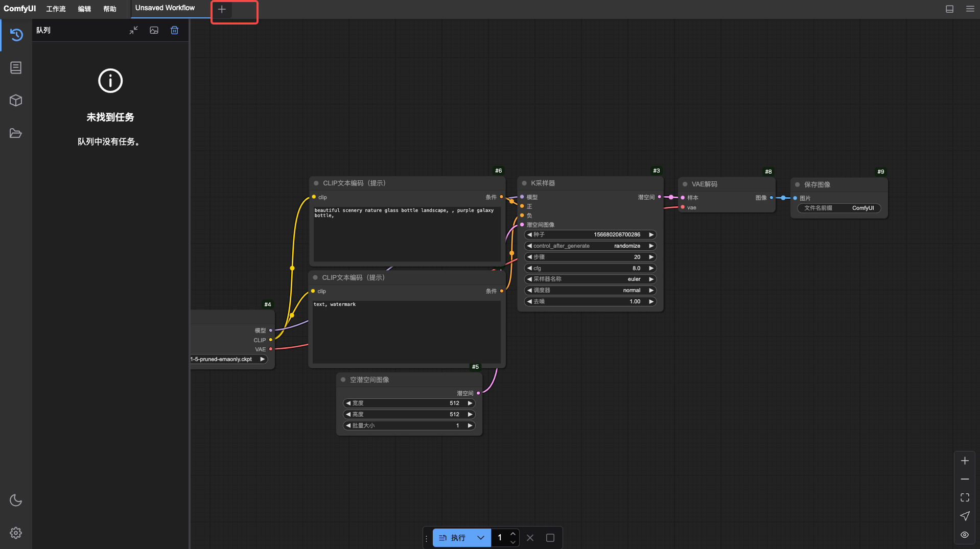The height and width of the screenshot is (549, 980).
Task: Toggle image preview icon in queue panel
Action: pyautogui.click(x=154, y=30)
